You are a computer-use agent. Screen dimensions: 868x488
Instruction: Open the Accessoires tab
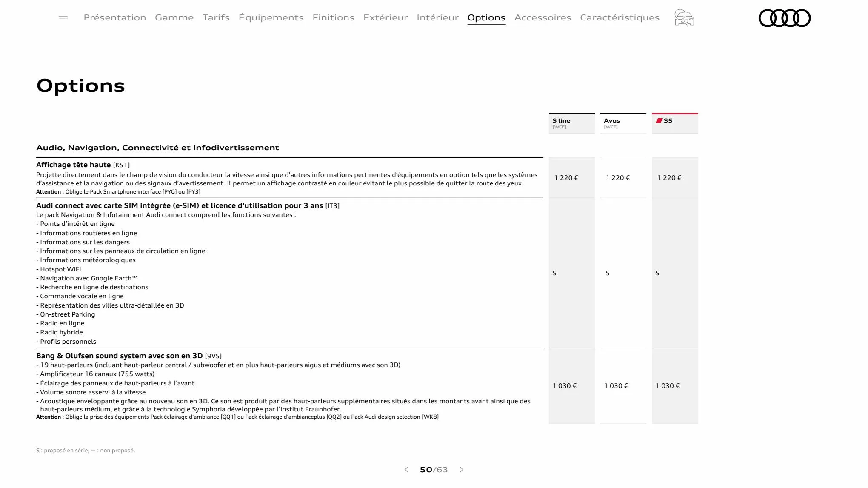(543, 17)
